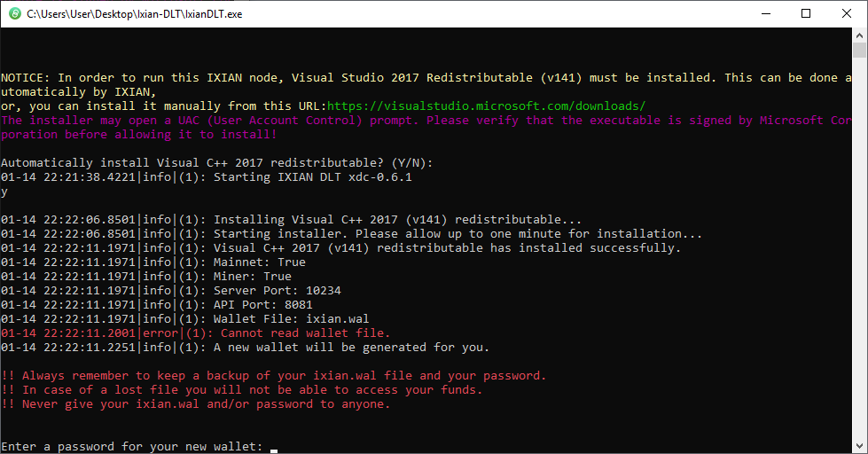Minimize the IxianDLT console window

coord(764,13)
